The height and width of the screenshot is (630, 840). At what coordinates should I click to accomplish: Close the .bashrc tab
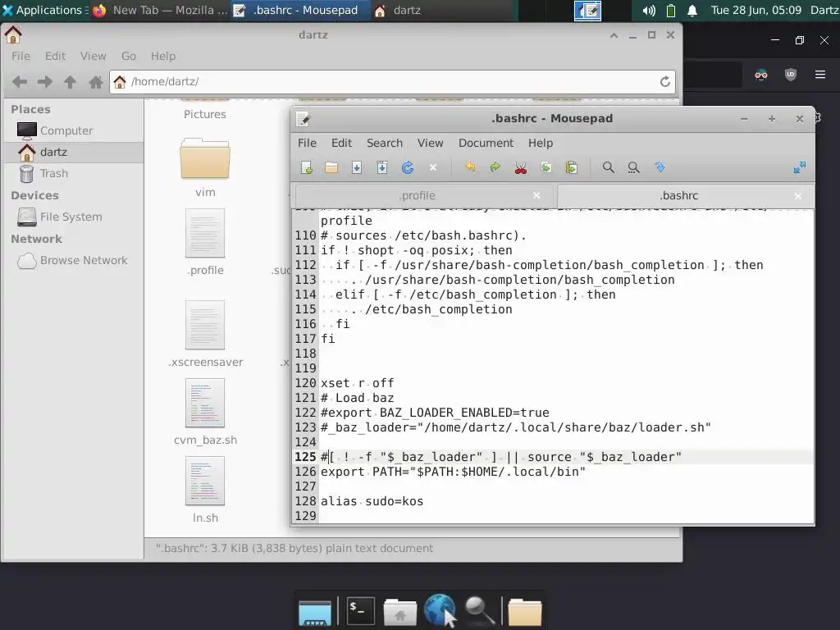click(797, 195)
